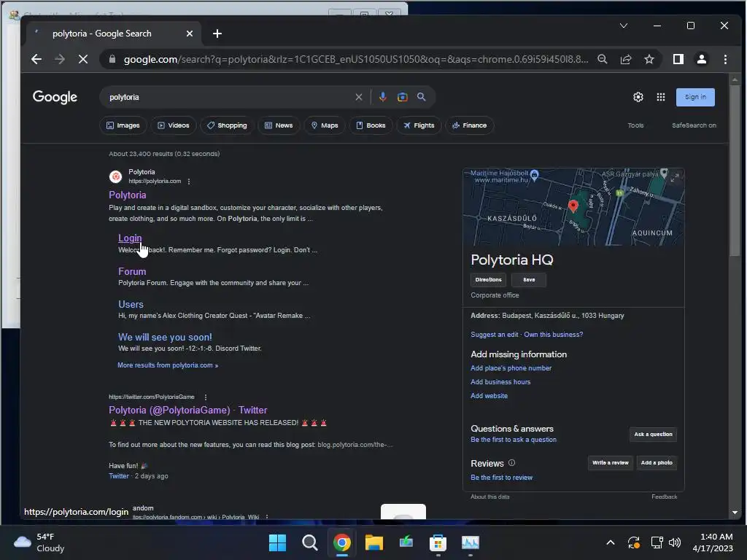
Task: Switch to Books results
Action: point(371,125)
